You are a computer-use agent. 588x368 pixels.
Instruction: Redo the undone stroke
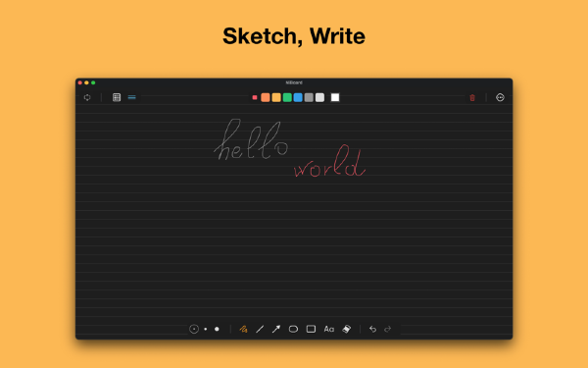tap(388, 329)
